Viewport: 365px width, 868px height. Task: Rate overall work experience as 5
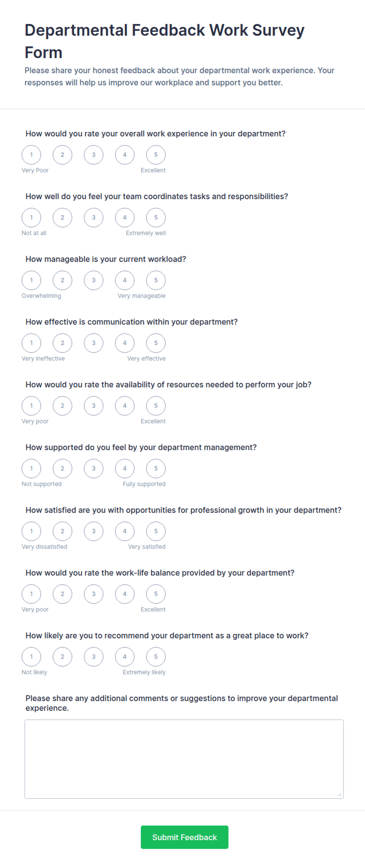click(156, 155)
